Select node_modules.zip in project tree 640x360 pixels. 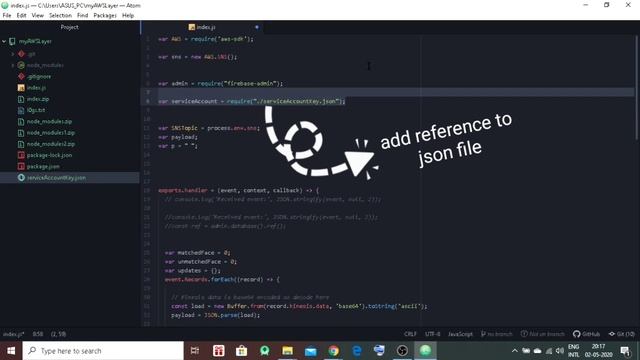click(49, 122)
